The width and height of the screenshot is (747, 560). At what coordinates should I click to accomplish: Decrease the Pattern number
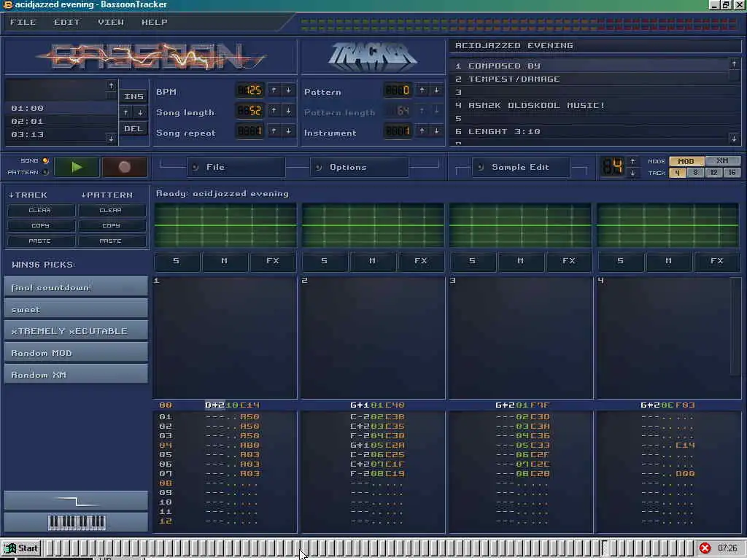click(436, 90)
